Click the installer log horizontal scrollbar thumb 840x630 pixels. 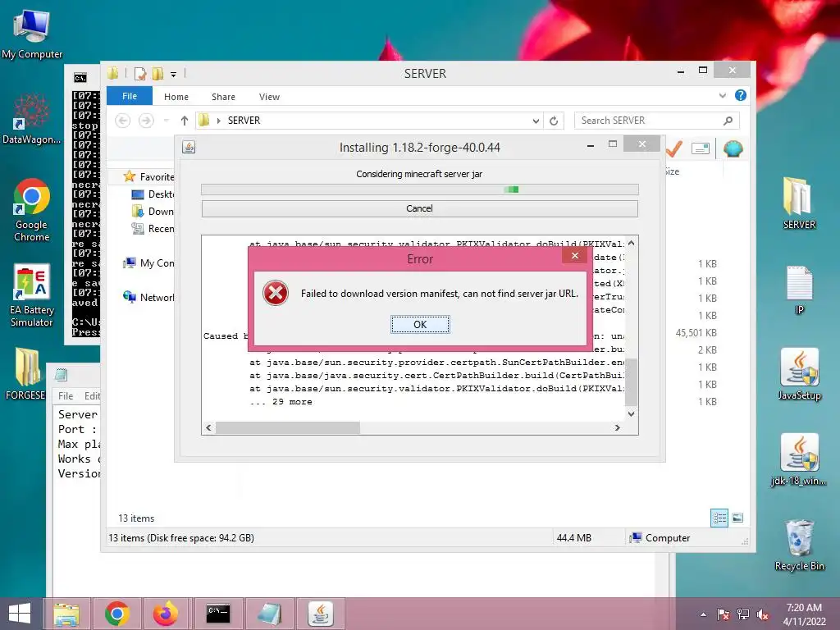pos(288,427)
